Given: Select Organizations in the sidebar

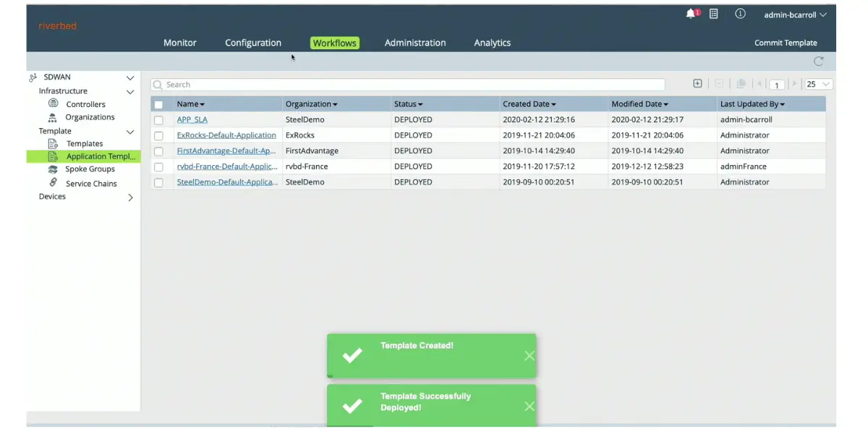Looking at the screenshot, I should point(90,117).
